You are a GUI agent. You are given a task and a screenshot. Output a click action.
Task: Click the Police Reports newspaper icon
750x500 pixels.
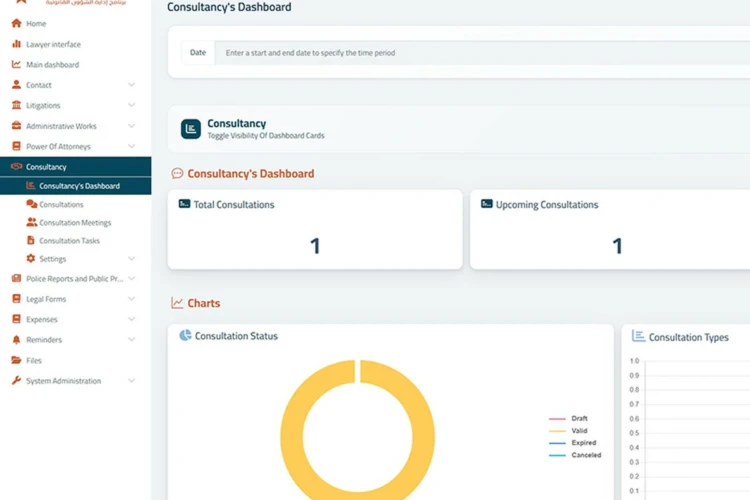point(16,278)
